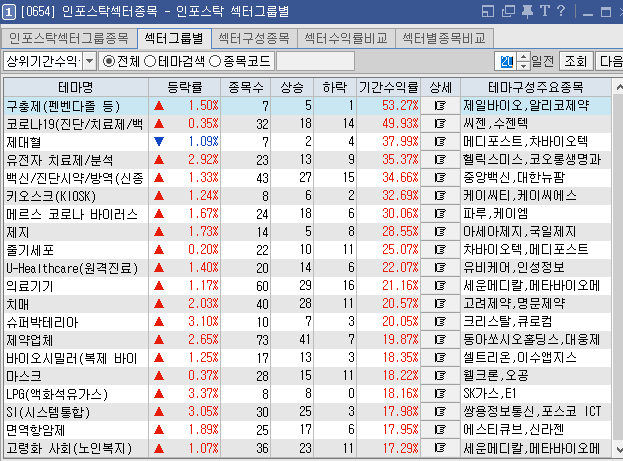Viewport: 623px width, 461px height.
Task: Increase the days-ago value with up arrow
Action: tap(523, 57)
